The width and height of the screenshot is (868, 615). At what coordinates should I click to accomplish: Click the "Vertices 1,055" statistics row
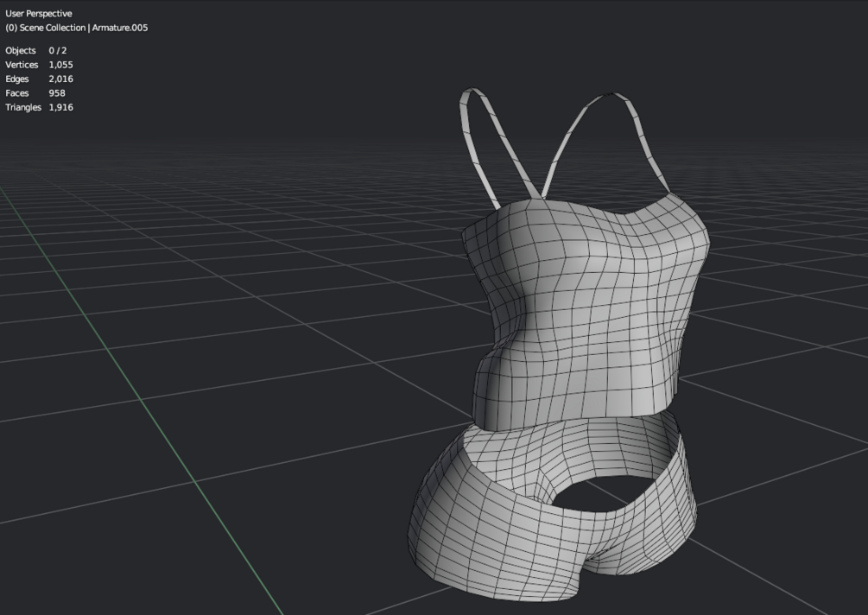click(40, 65)
